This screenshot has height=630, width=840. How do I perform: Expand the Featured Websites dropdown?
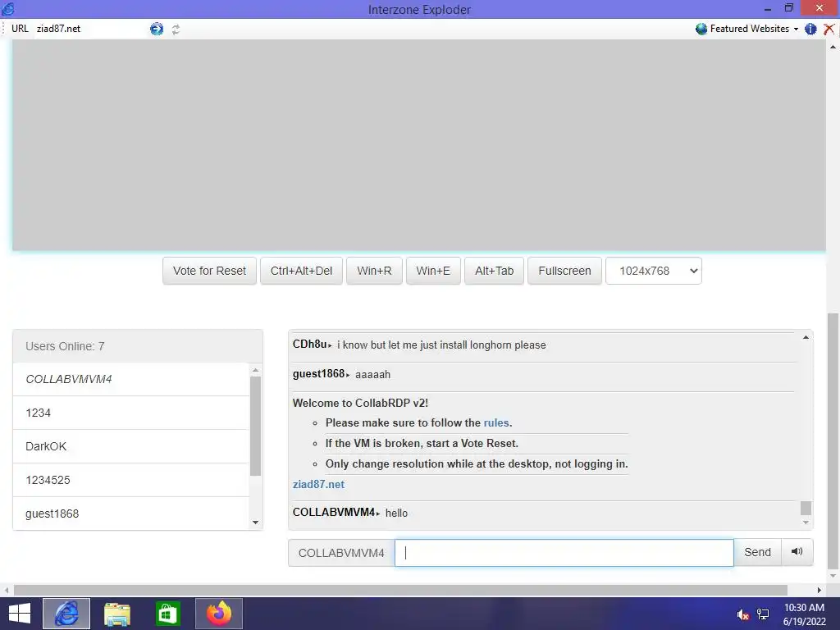[x=796, y=29]
